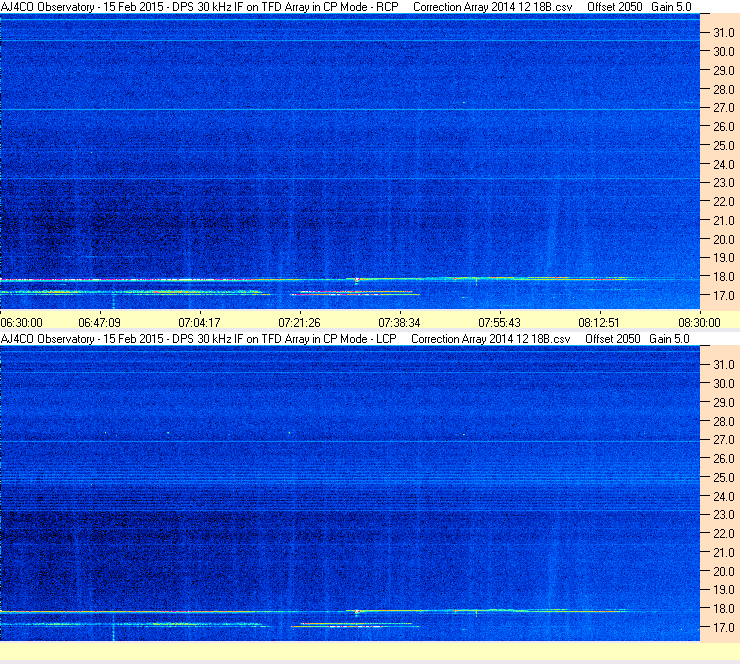
Task: Click the 30.0 frequency label on LCP chart
Action: tap(724, 384)
